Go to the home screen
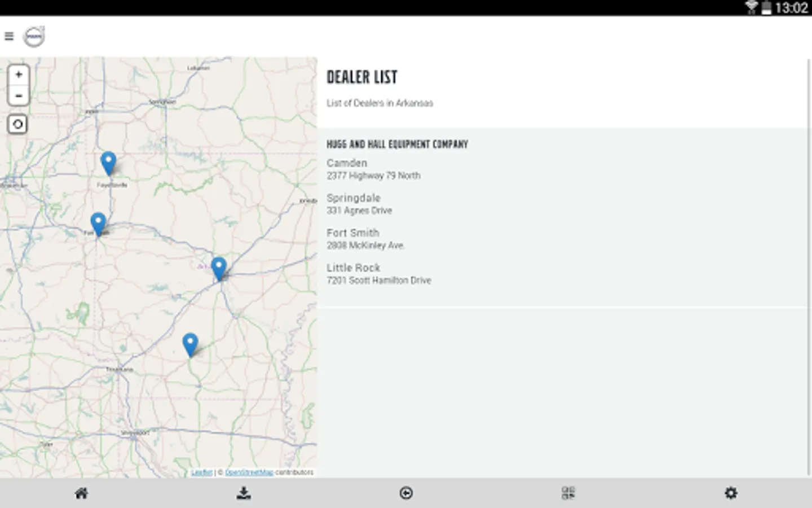The width and height of the screenshot is (812, 508). [81, 493]
